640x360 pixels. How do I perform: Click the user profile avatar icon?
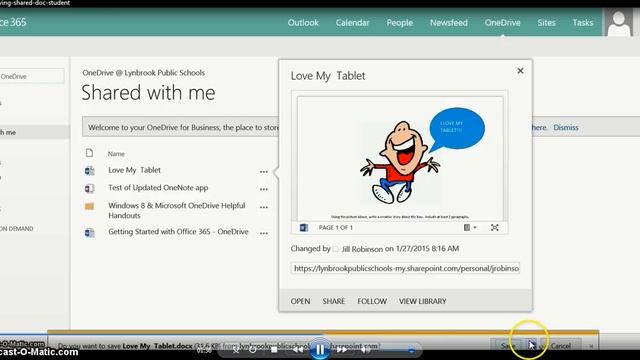(x=619, y=23)
